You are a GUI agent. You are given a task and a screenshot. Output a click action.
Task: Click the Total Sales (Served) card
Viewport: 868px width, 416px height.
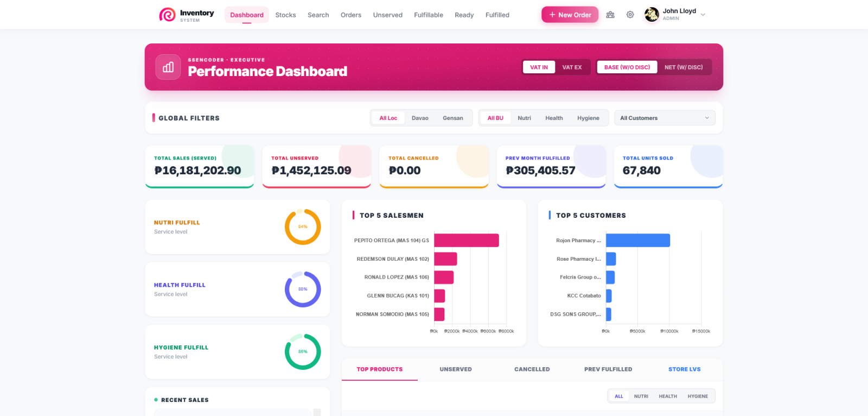coord(200,167)
